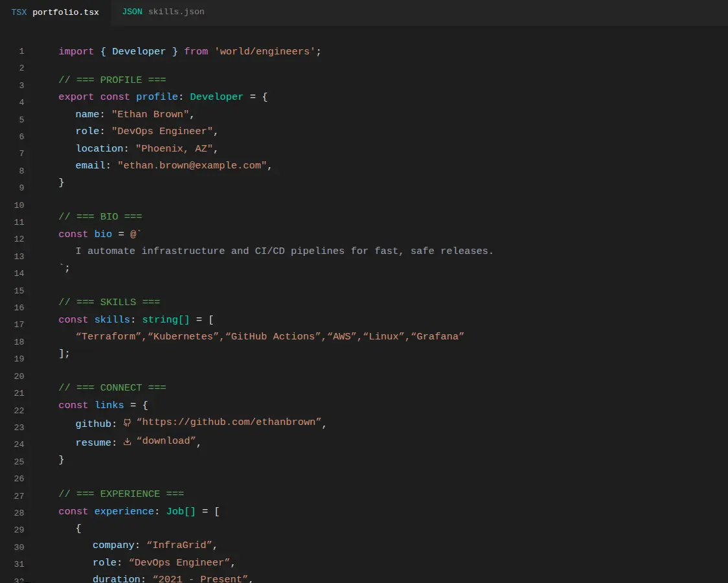Click the 'world/engineers' import path
Screen dimensions: 728x583
coord(265,51)
